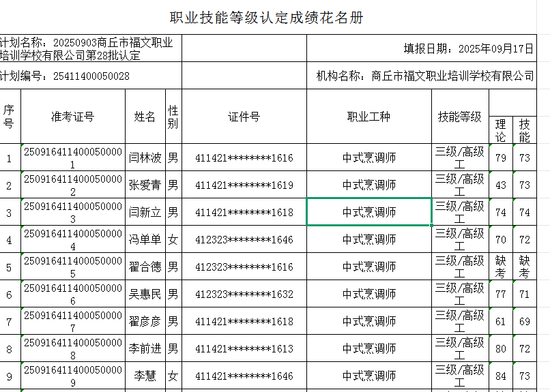Click the 准考证号 column header cell
Image resolution: width=550 pixels, height=392 pixels.
click(72, 117)
